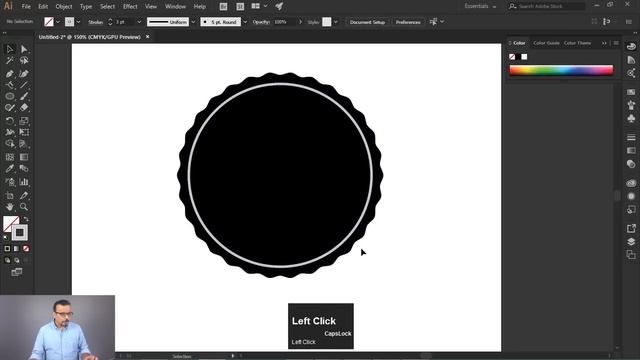Open the Window menu
The width and height of the screenshot is (640, 360).
point(175,7)
